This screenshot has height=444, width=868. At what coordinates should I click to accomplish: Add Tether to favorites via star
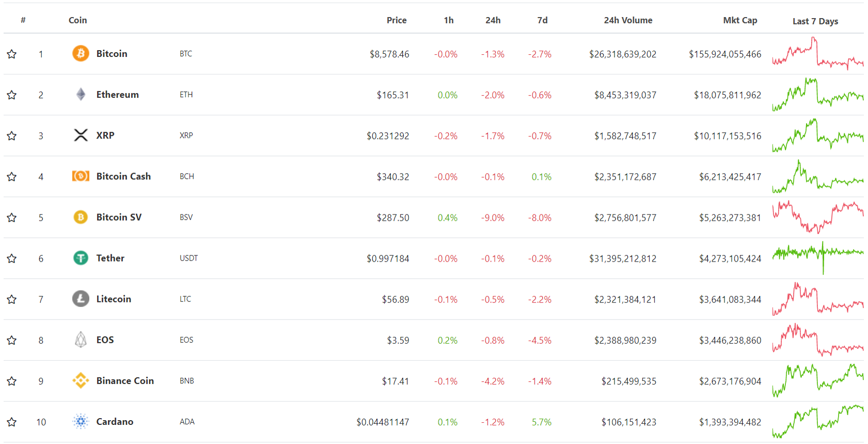[12, 258]
